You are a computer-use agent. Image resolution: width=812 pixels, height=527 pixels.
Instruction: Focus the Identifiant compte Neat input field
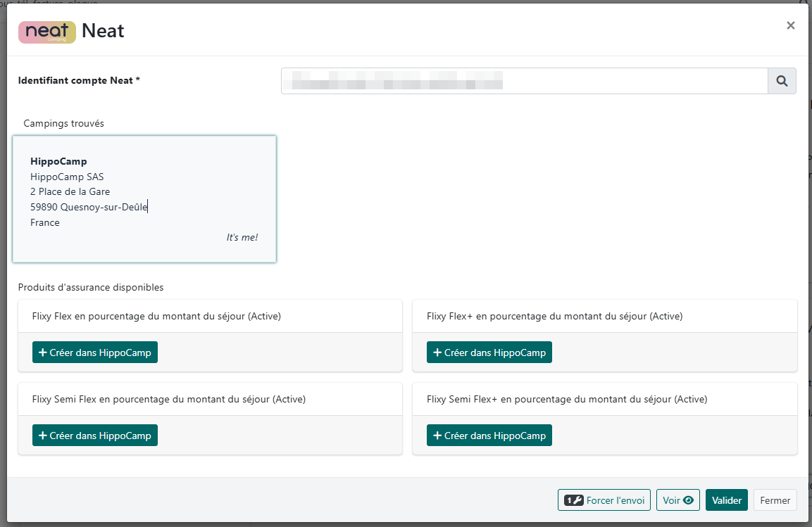[x=523, y=81]
